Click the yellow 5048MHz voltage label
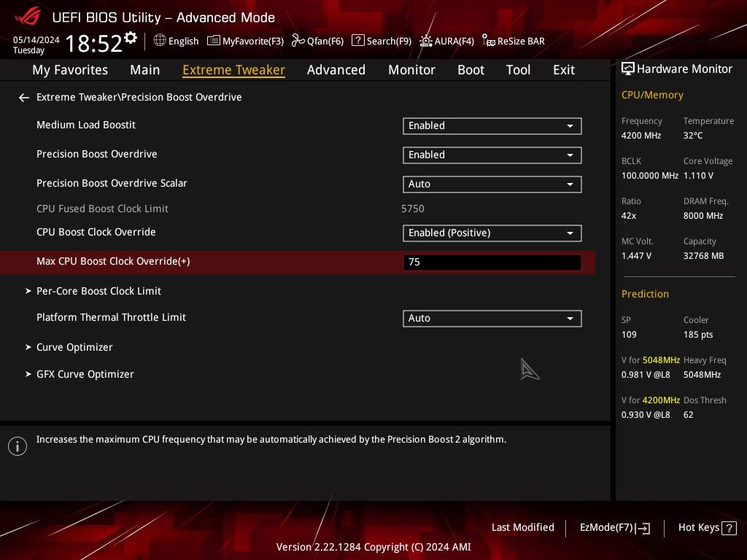 click(661, 360)
